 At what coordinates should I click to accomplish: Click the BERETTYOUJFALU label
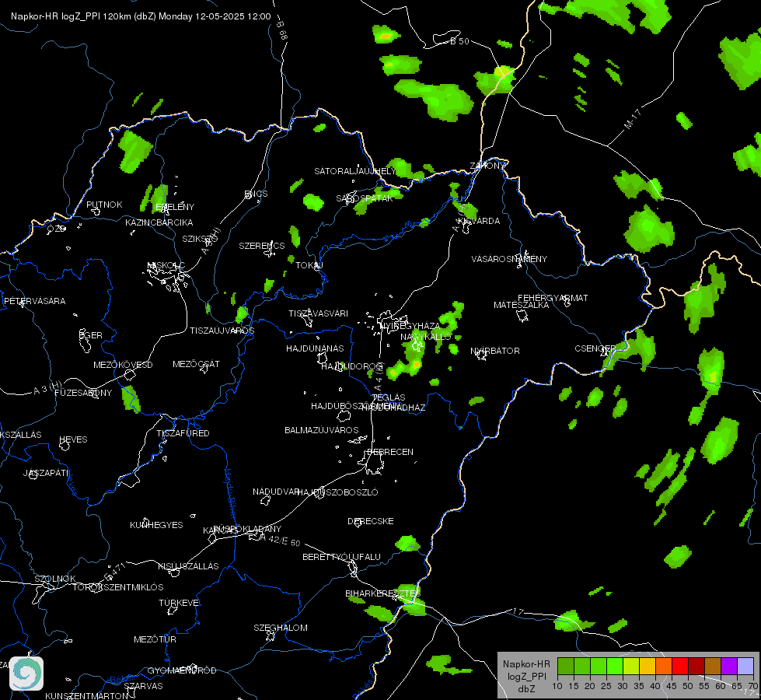(342, 557)
